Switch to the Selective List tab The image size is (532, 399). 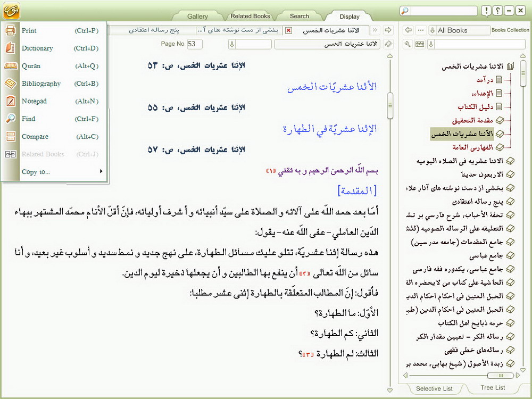434,388
